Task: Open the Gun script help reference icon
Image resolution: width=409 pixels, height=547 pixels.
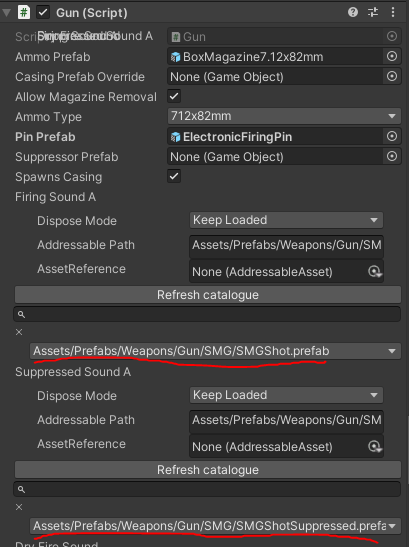Action: coord(353,13)
